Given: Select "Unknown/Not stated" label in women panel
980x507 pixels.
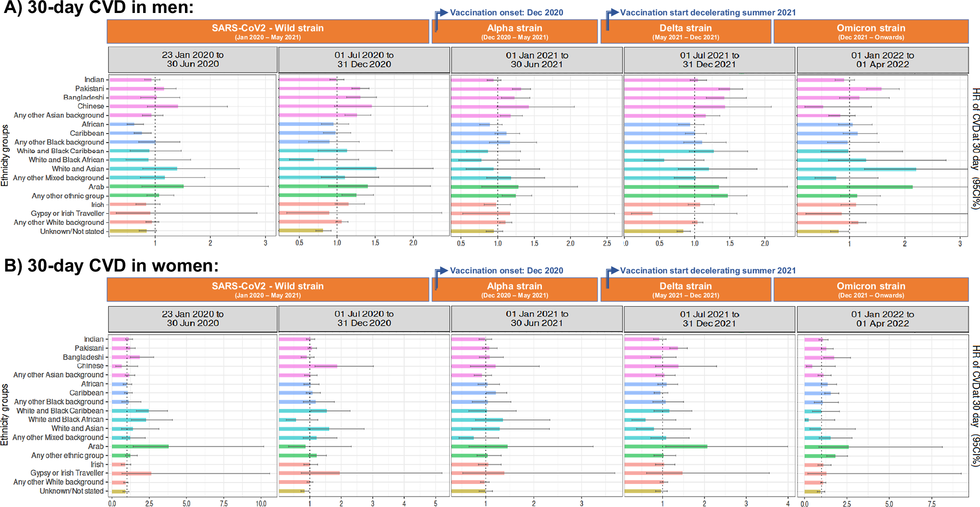Looking at the screenshot, I should point(72,491).
